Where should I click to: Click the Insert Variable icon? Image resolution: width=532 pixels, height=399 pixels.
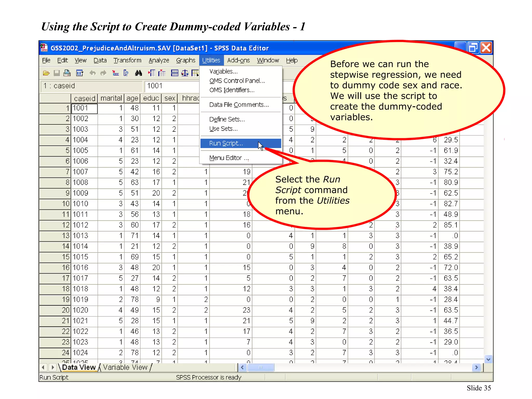coord(162,73)
